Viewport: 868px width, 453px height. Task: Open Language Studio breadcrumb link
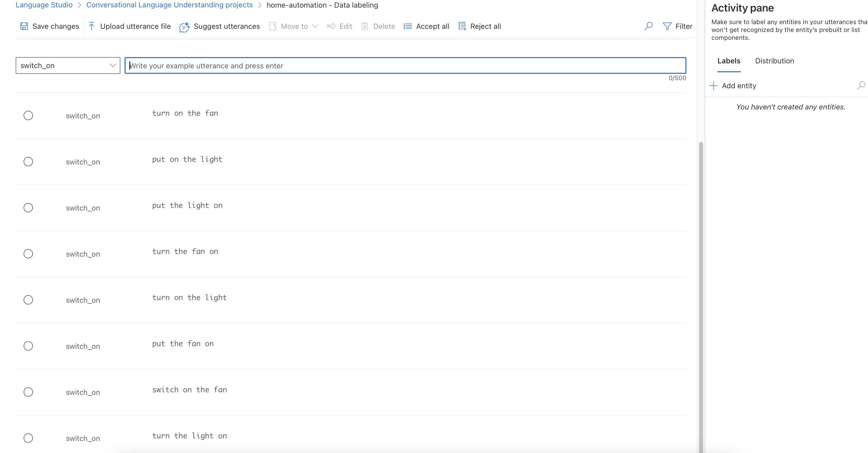coord(44,5)
